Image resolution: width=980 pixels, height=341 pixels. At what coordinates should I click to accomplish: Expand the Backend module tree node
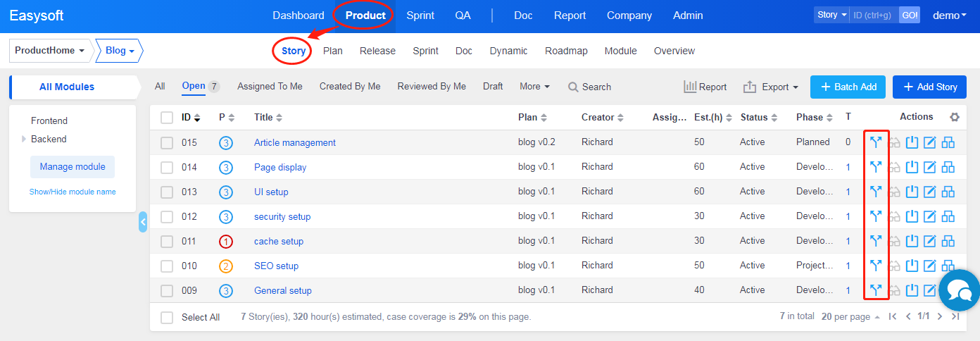click(x=24, y=139)
